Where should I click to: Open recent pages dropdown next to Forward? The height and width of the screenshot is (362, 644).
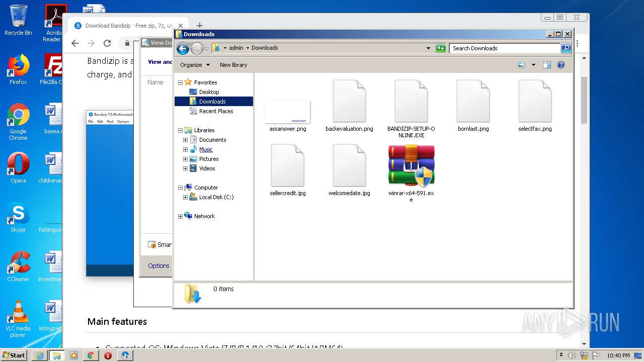pos(206,49)
